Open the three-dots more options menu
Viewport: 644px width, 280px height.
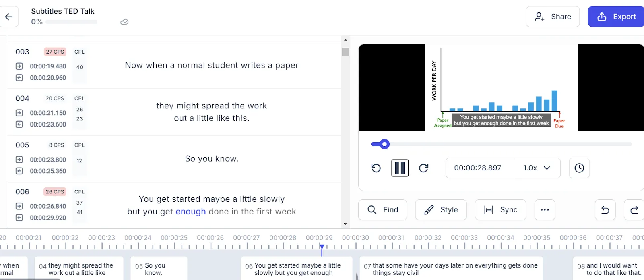coord(545,210)
